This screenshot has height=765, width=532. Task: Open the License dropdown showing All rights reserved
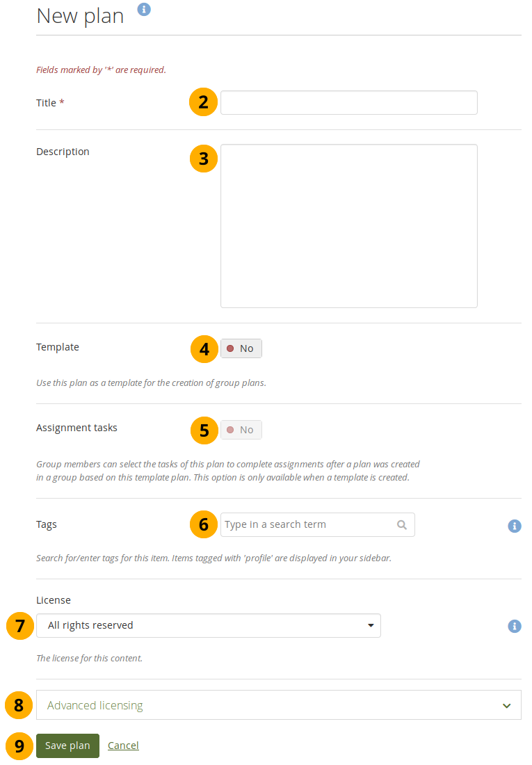[208, 625]
